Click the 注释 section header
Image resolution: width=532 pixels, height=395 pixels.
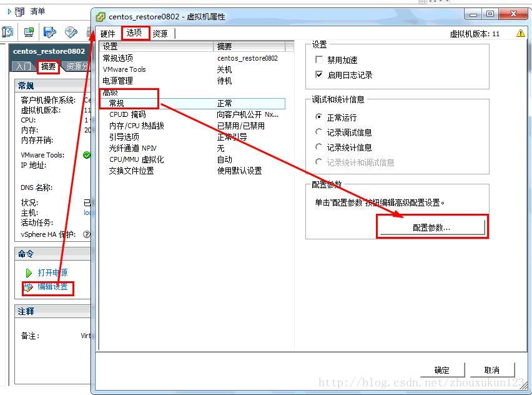pos(52,311)
